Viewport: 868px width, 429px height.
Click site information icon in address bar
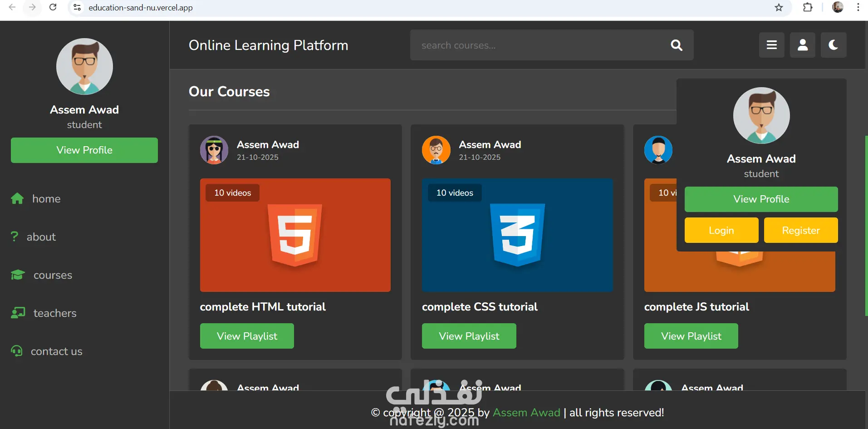[x=77, y=7]
